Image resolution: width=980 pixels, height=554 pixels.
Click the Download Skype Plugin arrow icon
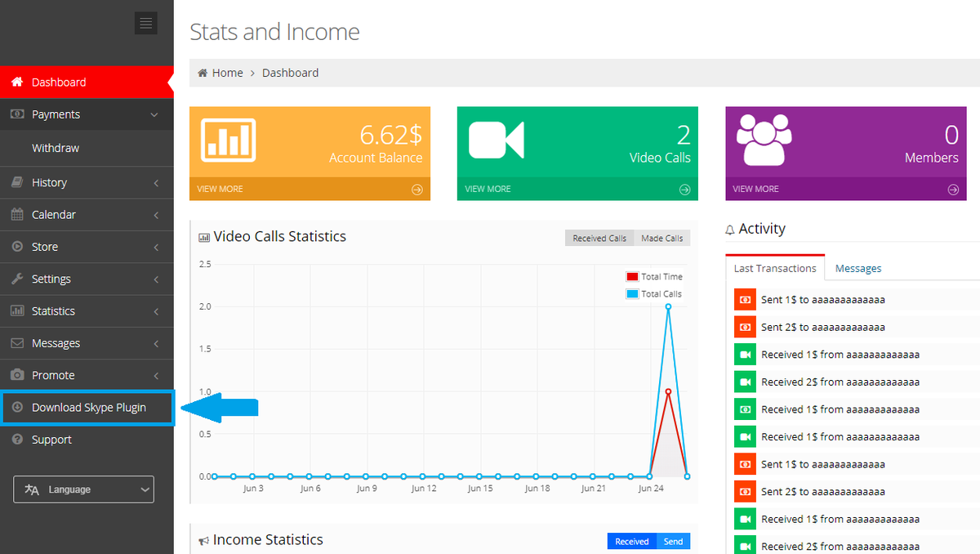click(17, 407)
